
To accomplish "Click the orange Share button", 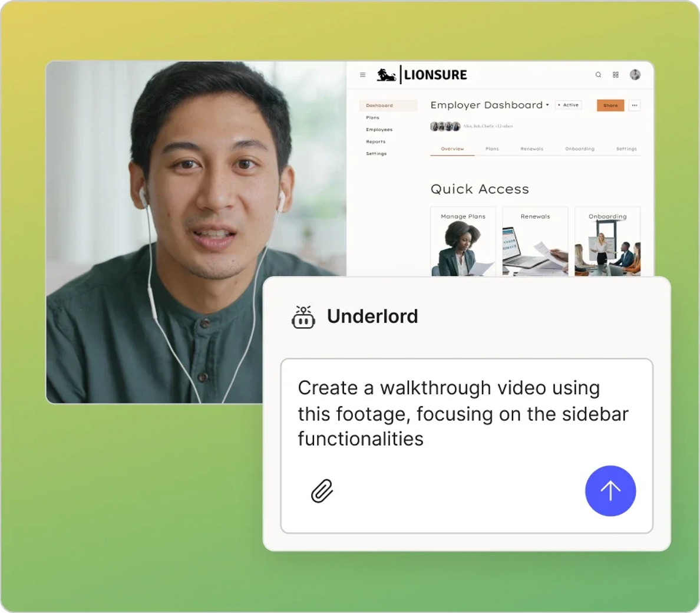I will pos(610,106).
